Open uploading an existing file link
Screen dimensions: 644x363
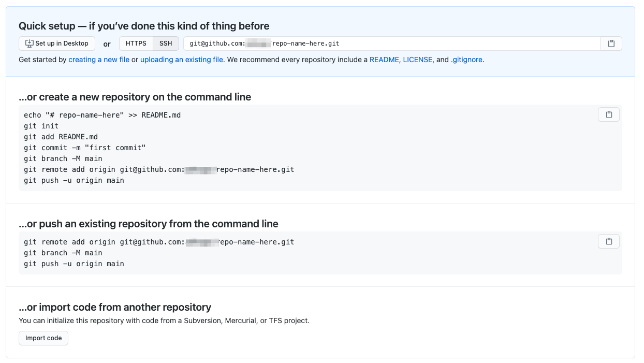[x=182, y=60]
